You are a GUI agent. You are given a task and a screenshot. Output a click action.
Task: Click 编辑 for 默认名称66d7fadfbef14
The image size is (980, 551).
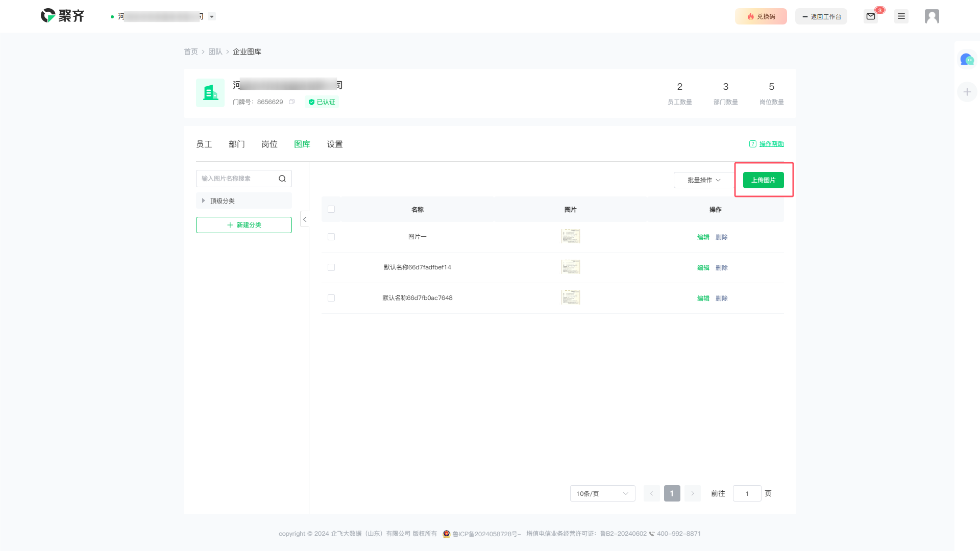pos(703,268)
